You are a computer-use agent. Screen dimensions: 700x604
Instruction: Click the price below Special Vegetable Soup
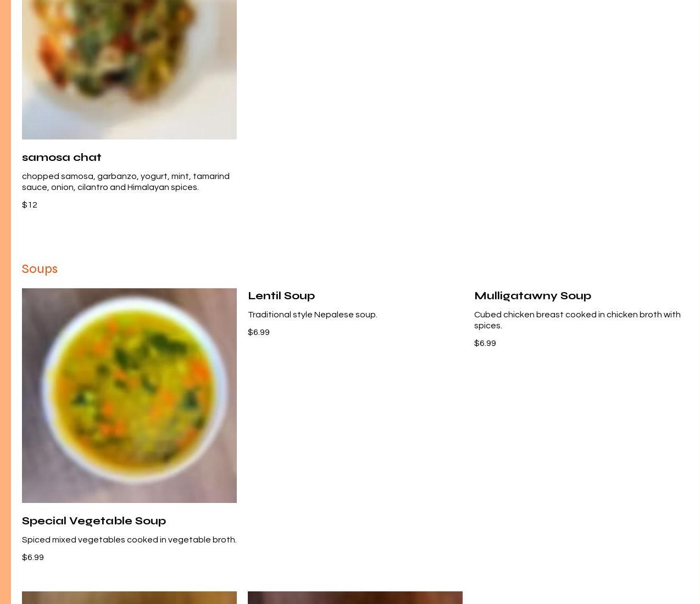pos(33,557)
